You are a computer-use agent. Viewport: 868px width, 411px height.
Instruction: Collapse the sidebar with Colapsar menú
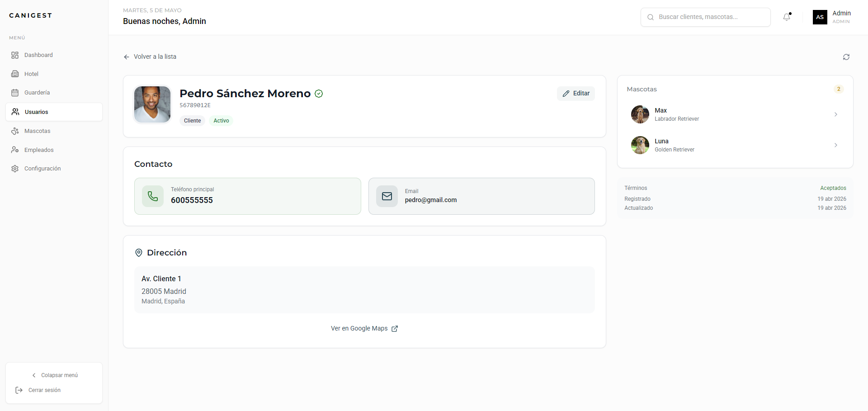[54, 375]
